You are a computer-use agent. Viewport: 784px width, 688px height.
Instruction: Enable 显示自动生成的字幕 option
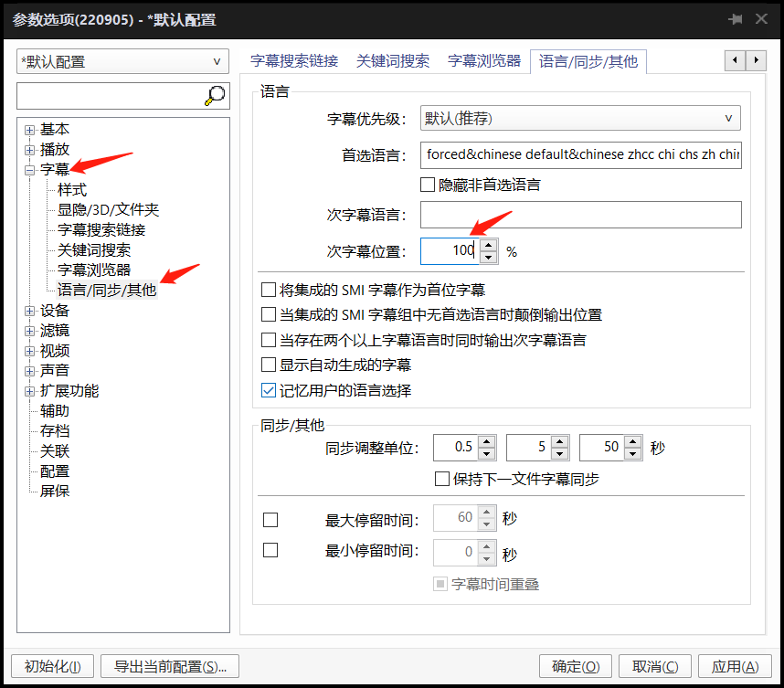tap(269, 365)
